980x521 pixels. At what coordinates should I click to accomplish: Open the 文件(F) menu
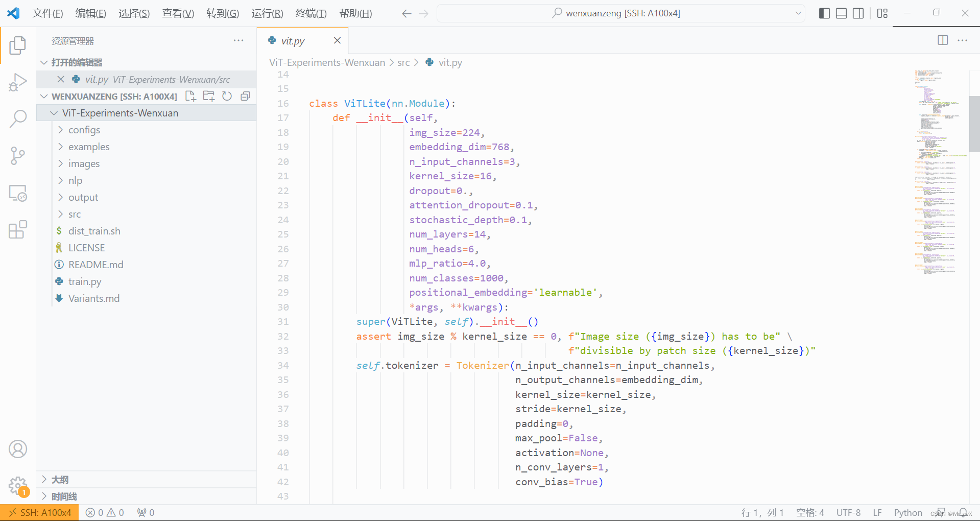tap(47, 13)
